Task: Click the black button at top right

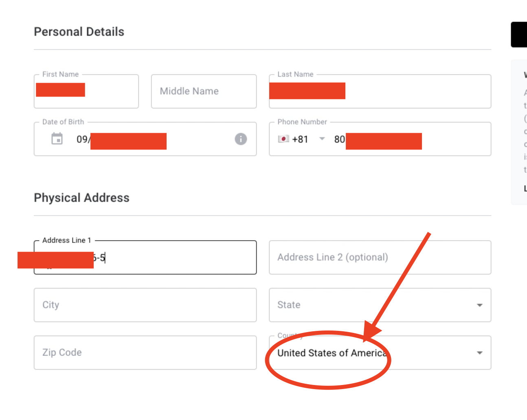Action: tap(519, 35)
